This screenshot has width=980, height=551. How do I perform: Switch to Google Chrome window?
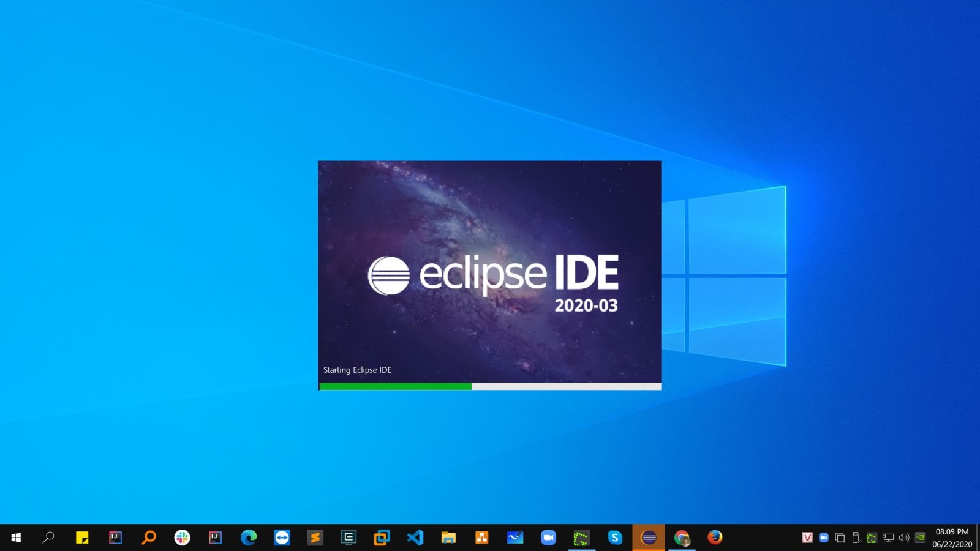[x=682, y=538]
